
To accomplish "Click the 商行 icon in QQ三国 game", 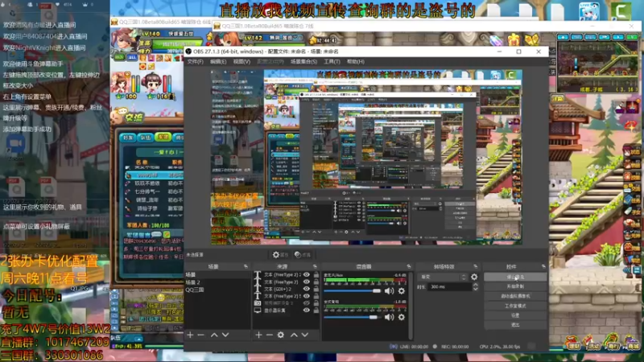I will click(613, 343).
